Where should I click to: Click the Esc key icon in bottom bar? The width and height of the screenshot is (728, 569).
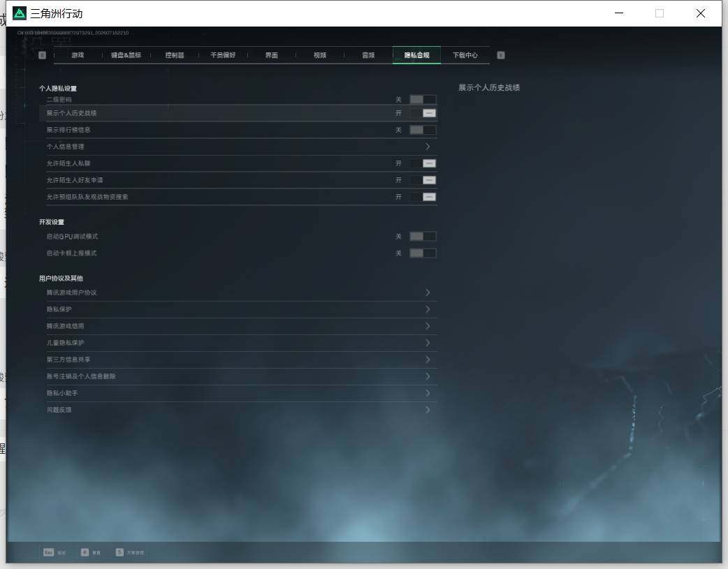click(48, 552)
